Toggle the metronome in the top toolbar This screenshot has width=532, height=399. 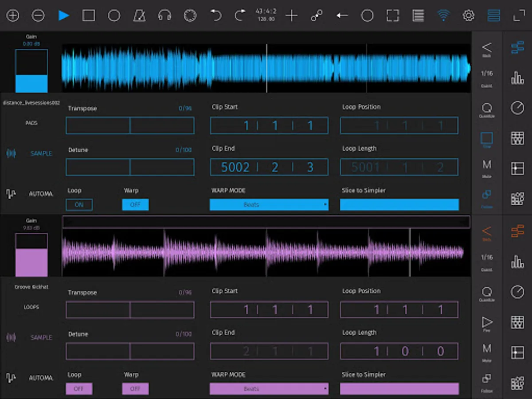pos(139,16)
